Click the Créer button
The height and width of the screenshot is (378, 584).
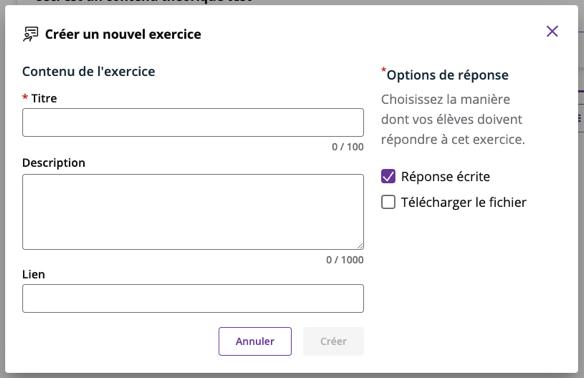pos(333,342)
